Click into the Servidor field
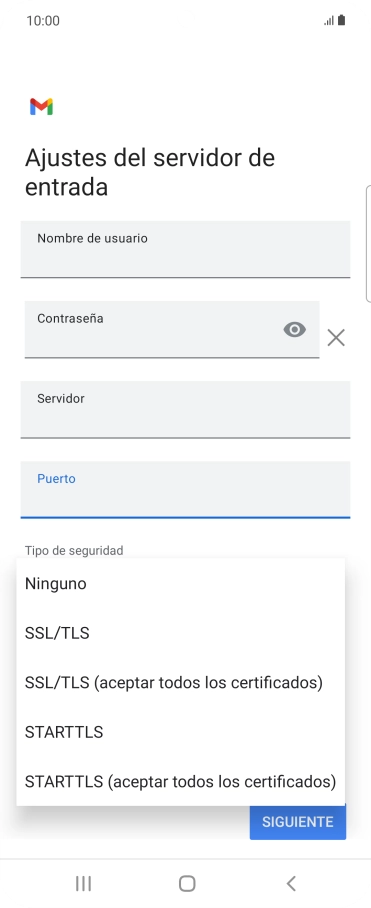This screenshot has width=371, height=908. [x=185, y=409]
